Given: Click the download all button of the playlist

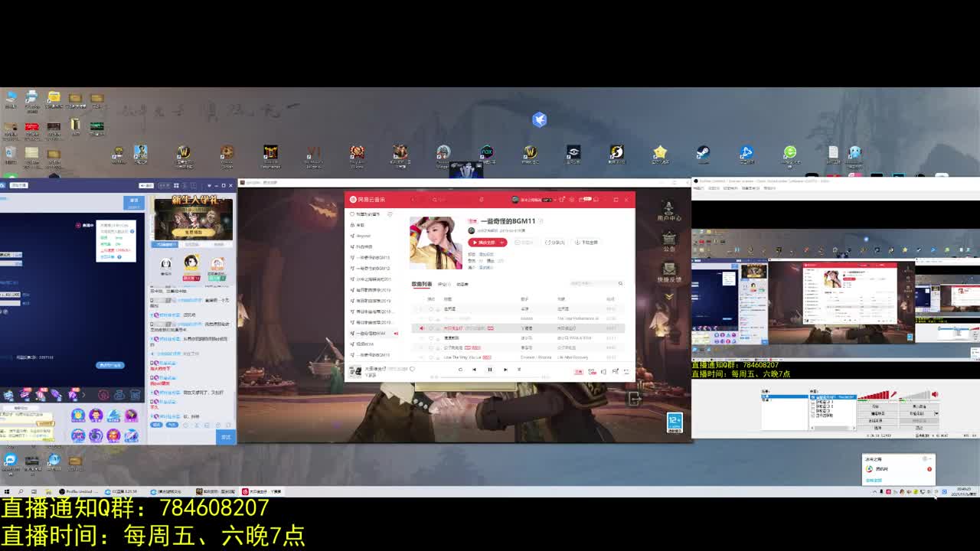Looking at the screenshot, I should click(586, 243).
